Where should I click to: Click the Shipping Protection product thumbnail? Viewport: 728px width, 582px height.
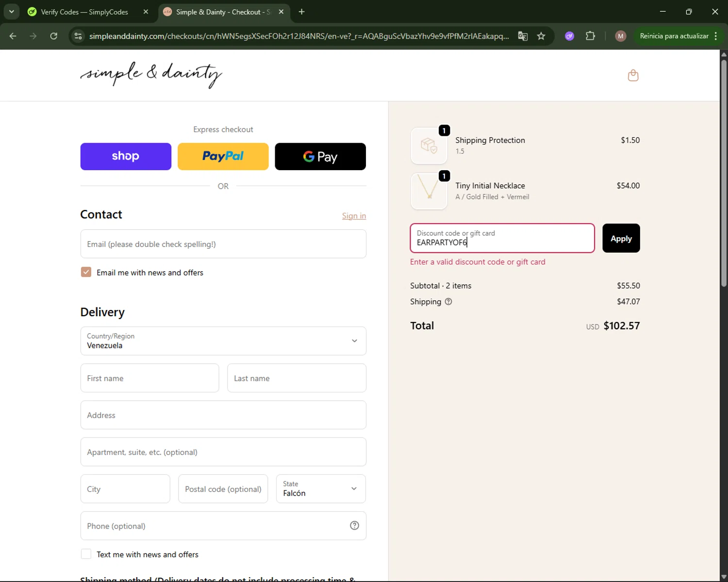pos(429,145)
